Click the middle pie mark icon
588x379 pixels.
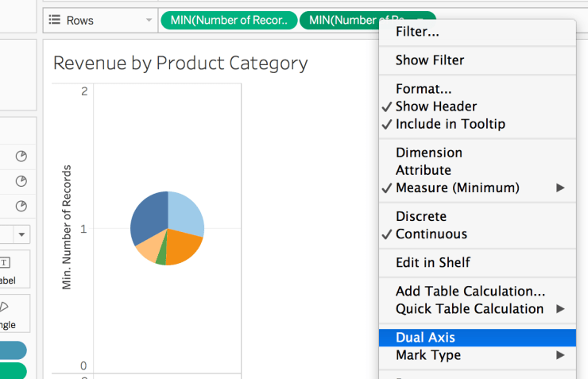click(x=21, y=181)
